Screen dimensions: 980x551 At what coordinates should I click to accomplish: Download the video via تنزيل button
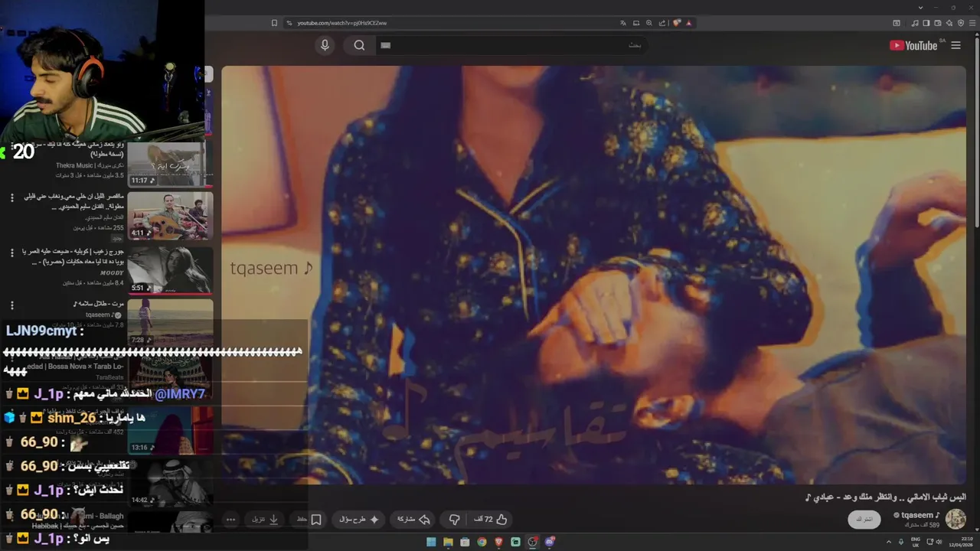[x=265, y=519]
